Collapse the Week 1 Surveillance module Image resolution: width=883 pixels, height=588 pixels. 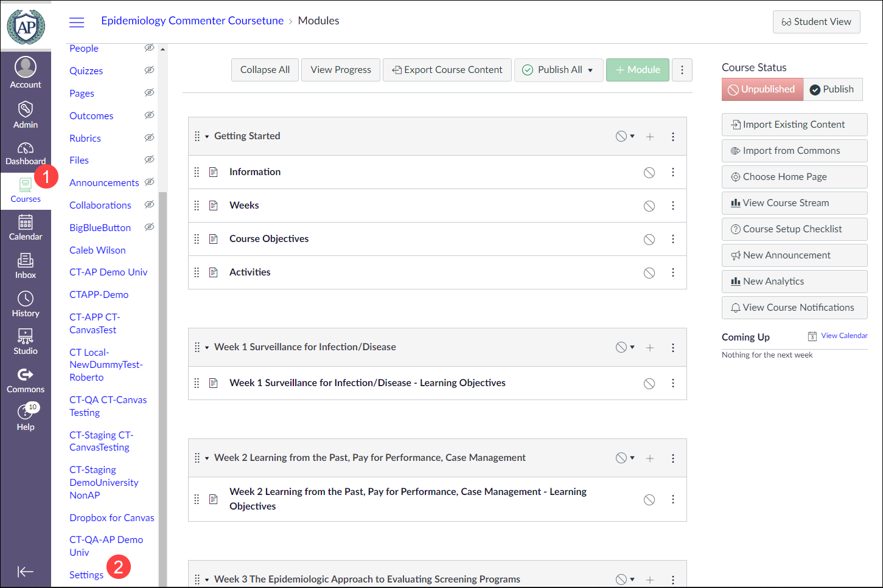pyautogui.click(x=207, y=348)
